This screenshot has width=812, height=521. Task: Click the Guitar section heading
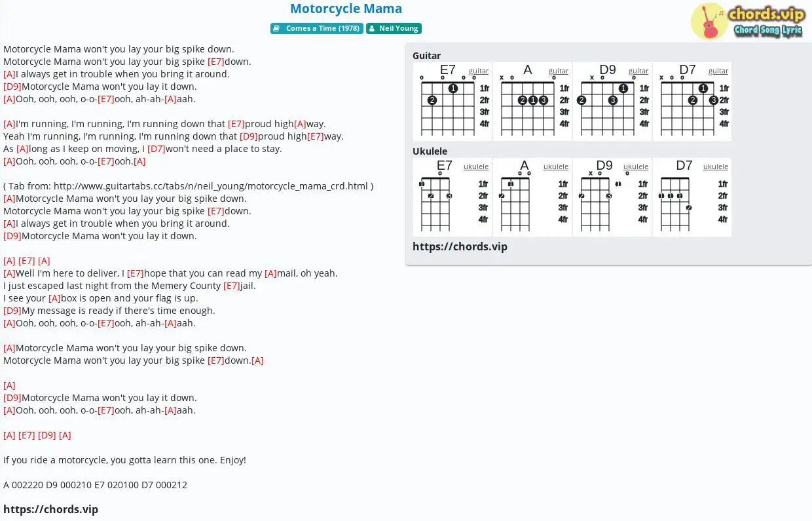426,56
